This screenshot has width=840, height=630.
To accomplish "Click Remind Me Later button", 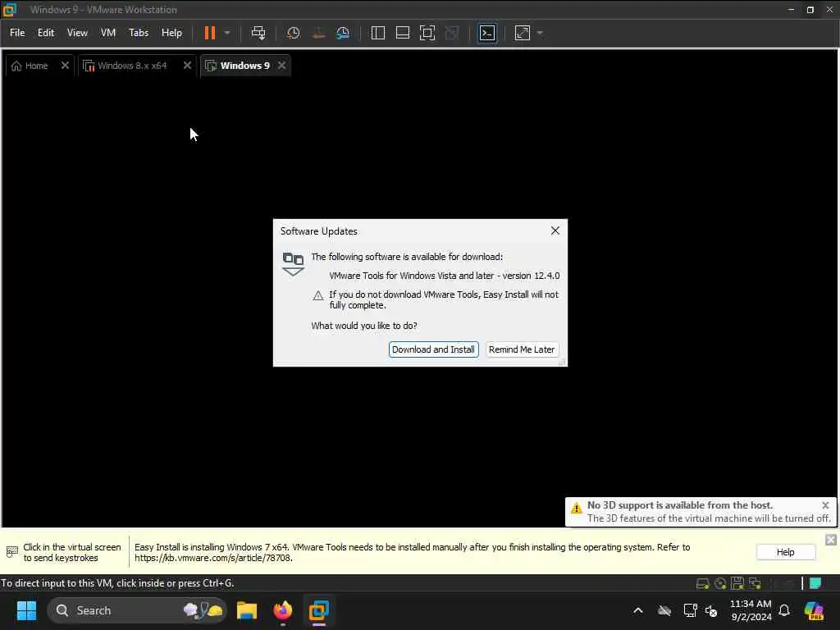I will [522, 349].
